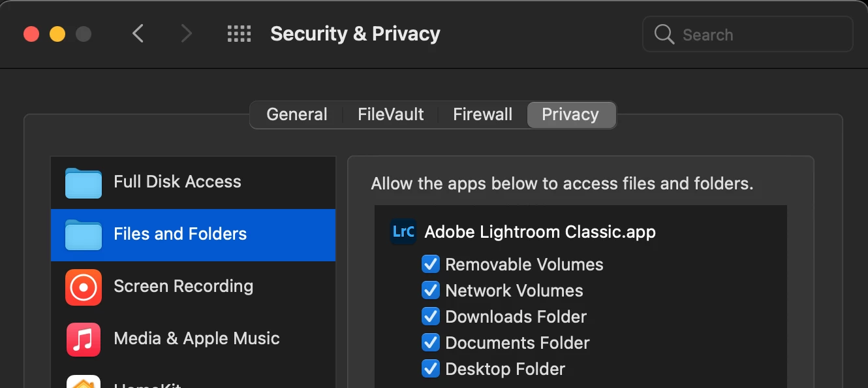Click the Screen Recording icon
This screenshot has width=868, height=388.
pos(84,287)
